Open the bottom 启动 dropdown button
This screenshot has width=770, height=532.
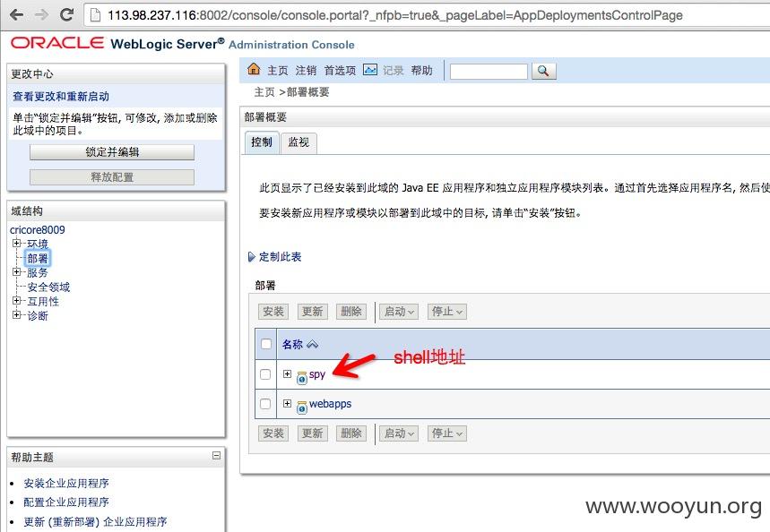[x=399, y=433]
